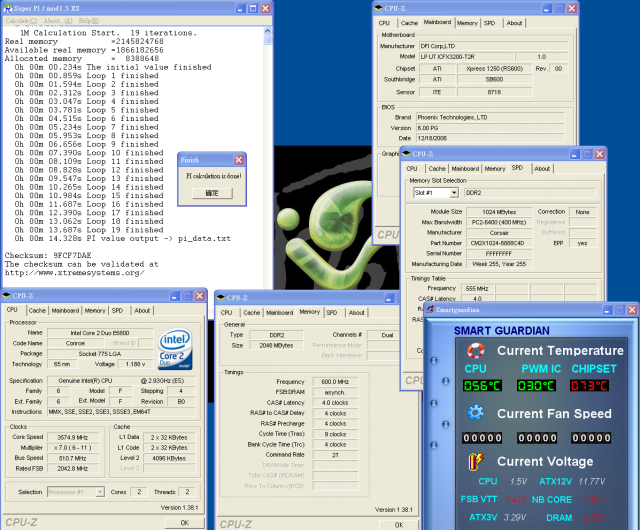Screen dimensions: 640x530
Task: Click the lifebuoy temperature icon in Smart Guardian
Action: (476, 350)
